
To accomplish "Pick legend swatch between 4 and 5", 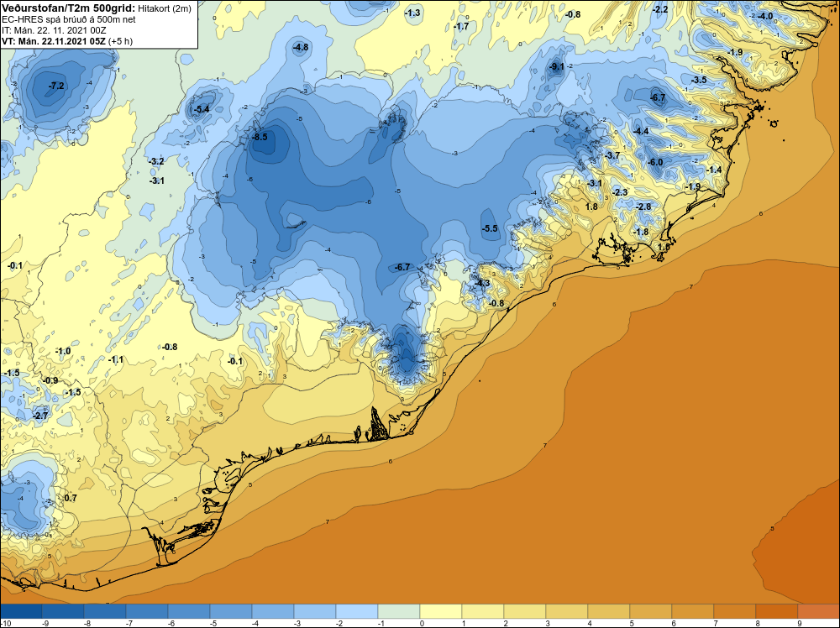I will tap(608, 611).
